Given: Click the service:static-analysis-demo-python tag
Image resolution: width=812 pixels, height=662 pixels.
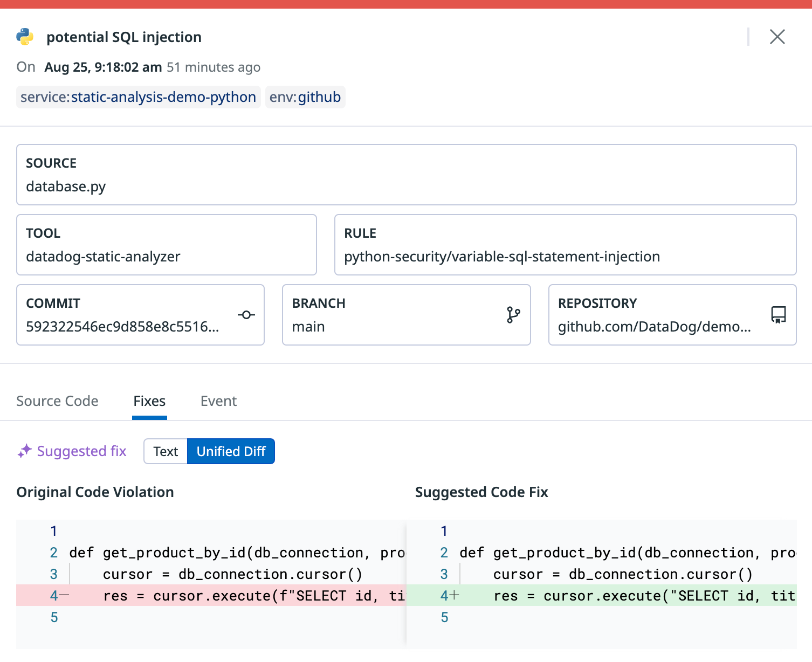Looking at the screenshot, I should pos(138,97).
